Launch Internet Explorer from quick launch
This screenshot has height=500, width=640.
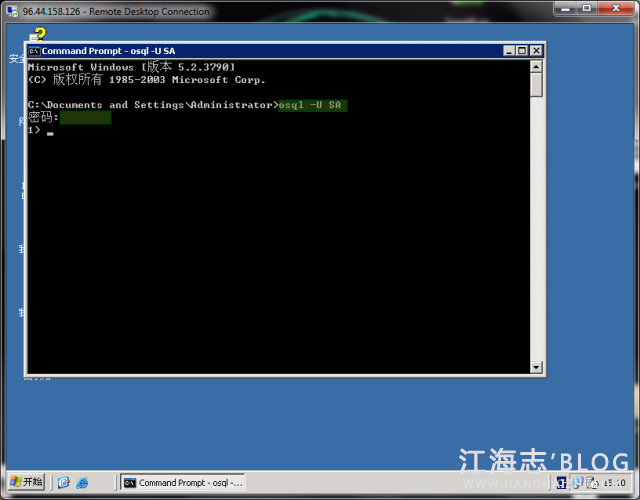click(x=83, y=482)
